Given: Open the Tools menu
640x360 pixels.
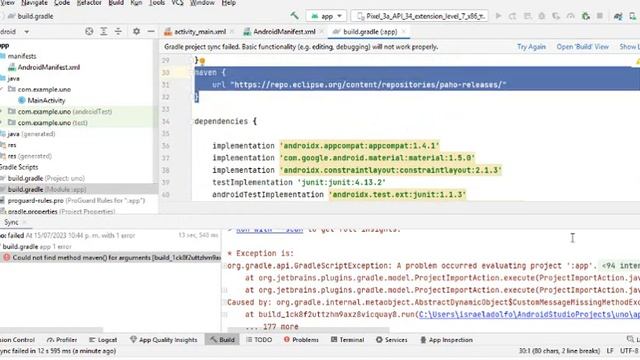Looking at the screenshot, I should click(x=157, y=3).
